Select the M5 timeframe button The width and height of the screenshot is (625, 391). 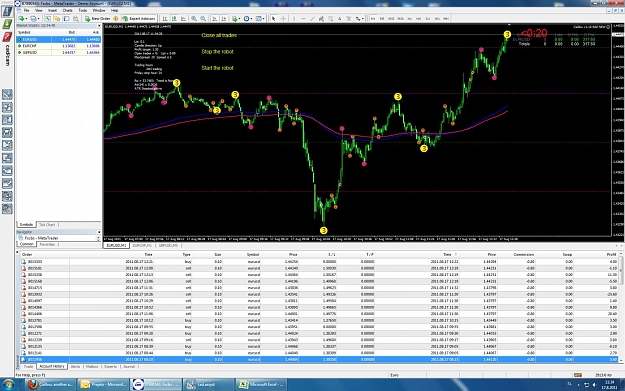click(x=382, y=19)
